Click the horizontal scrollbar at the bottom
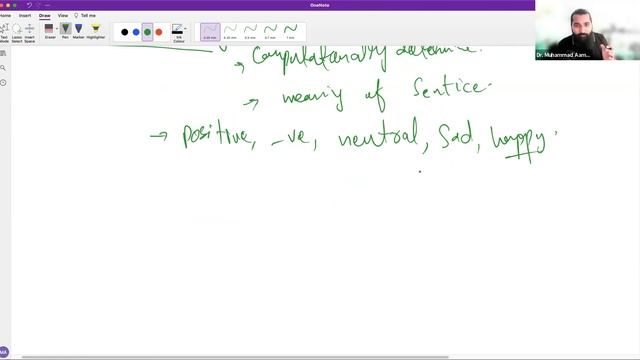The image size is (640, 360). coord(235,357)
